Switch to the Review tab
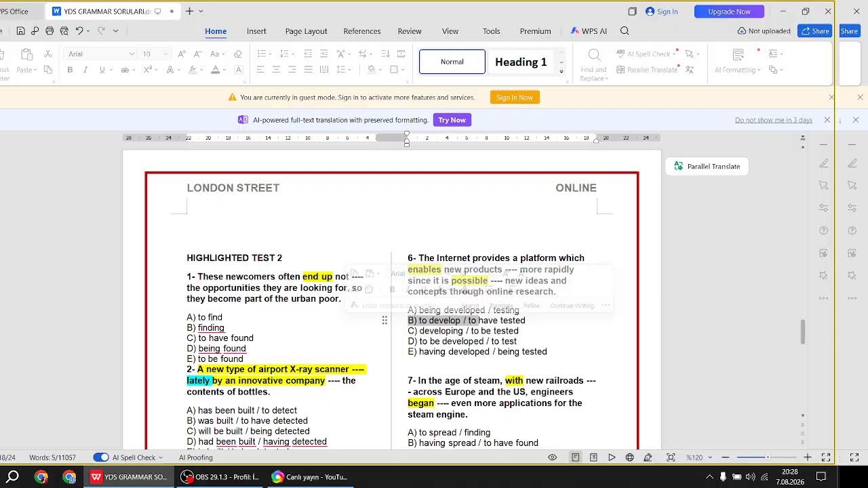This screenshot has width=868, height=488. (x=410, y=31)
